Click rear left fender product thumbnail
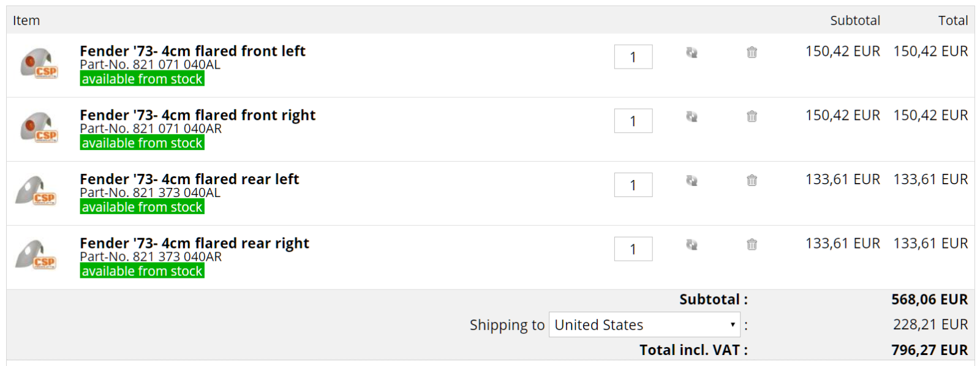980x366 pixels. 36,191
